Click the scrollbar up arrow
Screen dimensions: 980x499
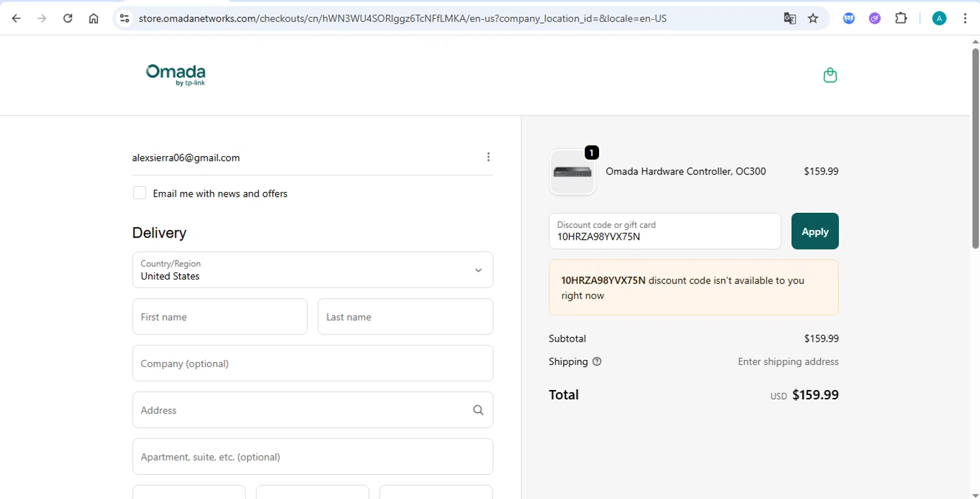point(975,42)
